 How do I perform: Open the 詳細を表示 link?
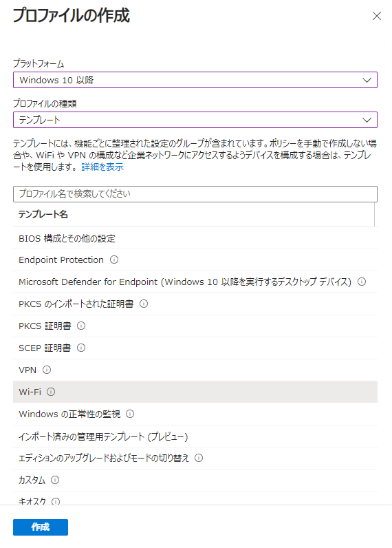point(102,167)
